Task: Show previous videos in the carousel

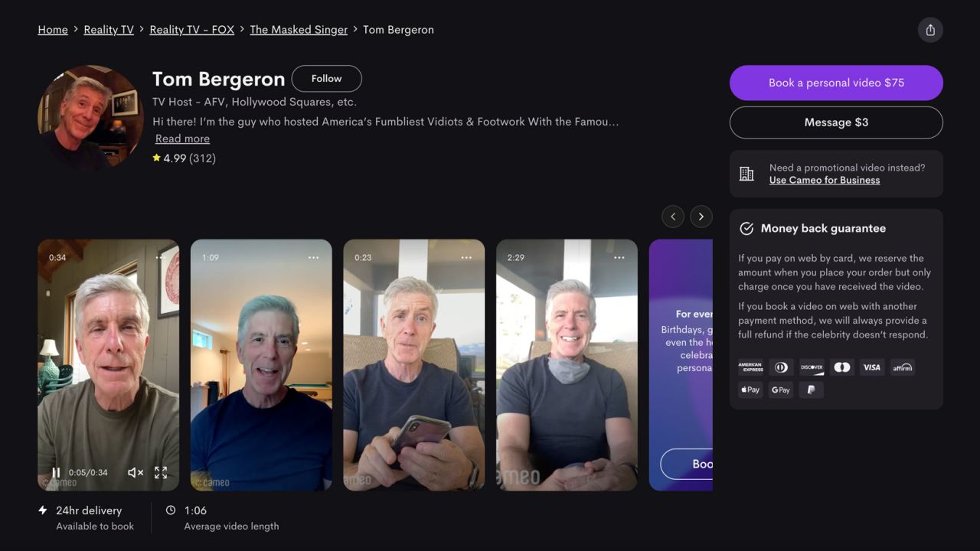Action: point(673,217)
